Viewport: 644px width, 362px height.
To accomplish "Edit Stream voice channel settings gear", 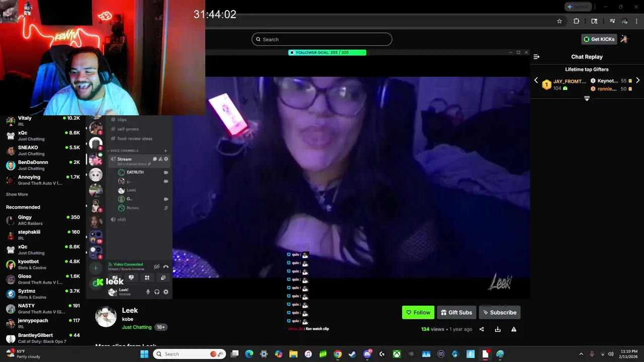I will pyautogui.click(x=166, y=159).
